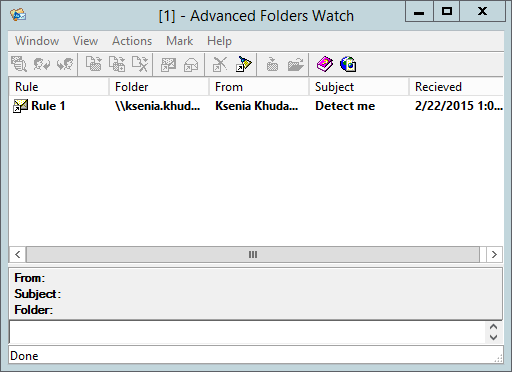Click the From: label in details pane
This screenshot has width=512, height=372.
pos(29,278)
